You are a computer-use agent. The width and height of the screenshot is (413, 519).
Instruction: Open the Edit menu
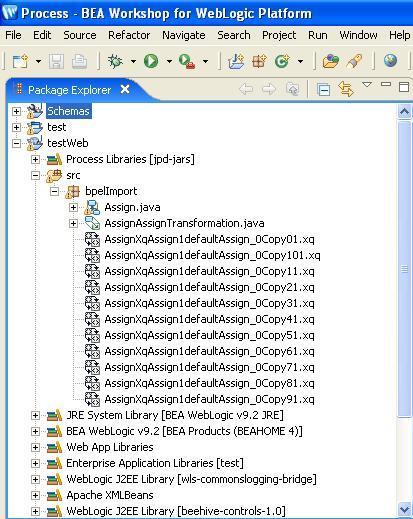click(x=42, y=35)
